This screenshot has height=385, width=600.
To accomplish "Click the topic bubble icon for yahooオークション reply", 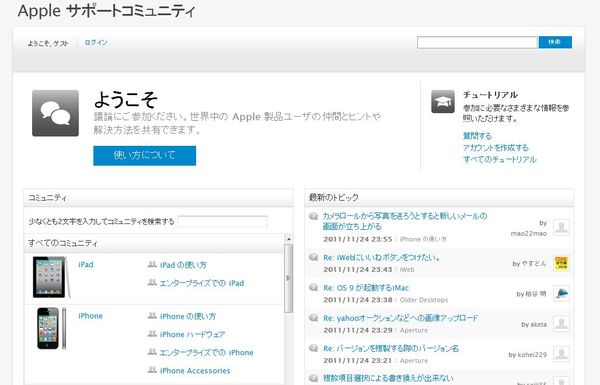I will (313, 318).
